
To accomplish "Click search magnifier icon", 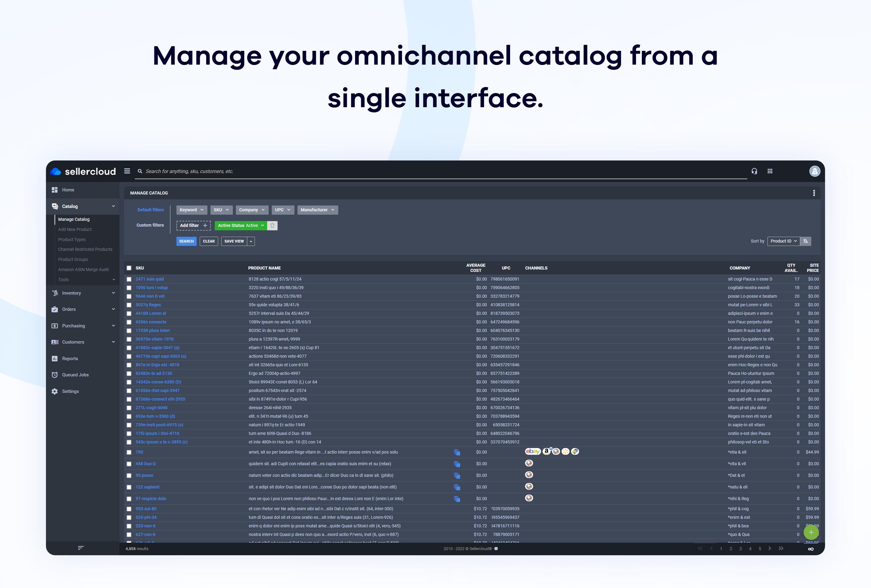I will tap(140, 171).
